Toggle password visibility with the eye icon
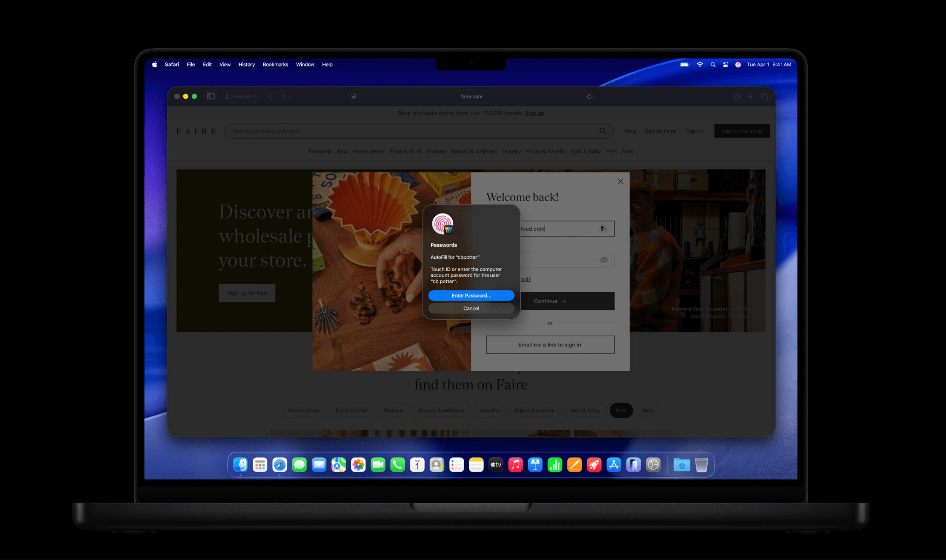This screenshot has width=946, height=560. (x=604, y=260)
